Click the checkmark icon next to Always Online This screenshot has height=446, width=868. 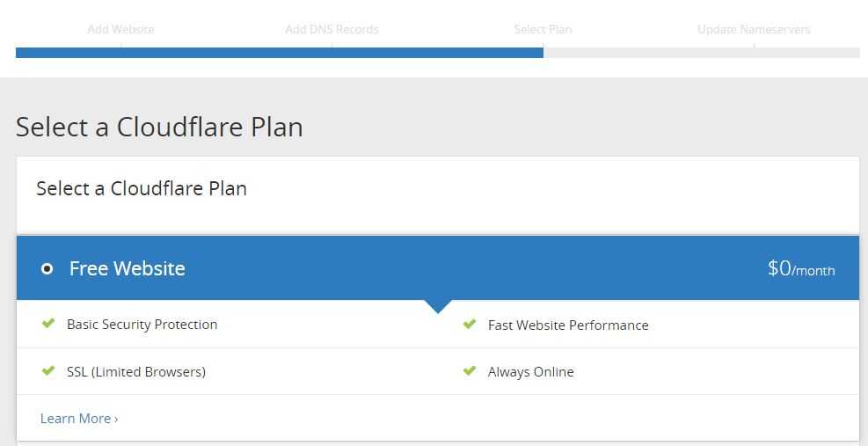470,371
